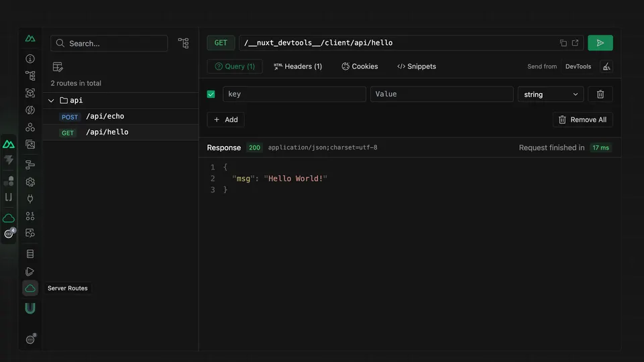
Task: Open the Plugins plug icon tab
Action: (x=30, y=199)
